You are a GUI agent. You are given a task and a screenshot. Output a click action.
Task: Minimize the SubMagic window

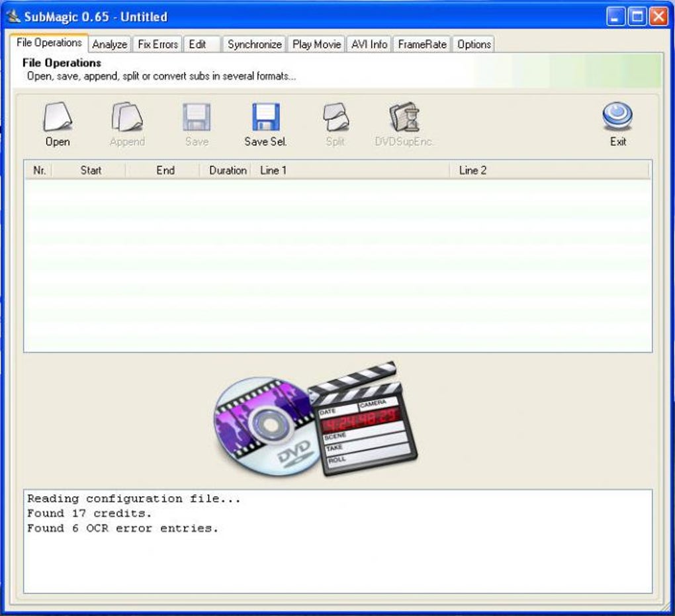coord(615,17)
